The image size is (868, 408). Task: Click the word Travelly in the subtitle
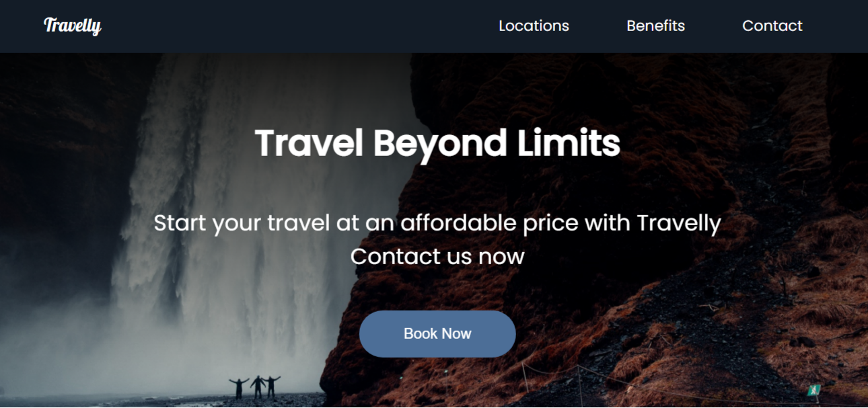[x=678, y=223]
